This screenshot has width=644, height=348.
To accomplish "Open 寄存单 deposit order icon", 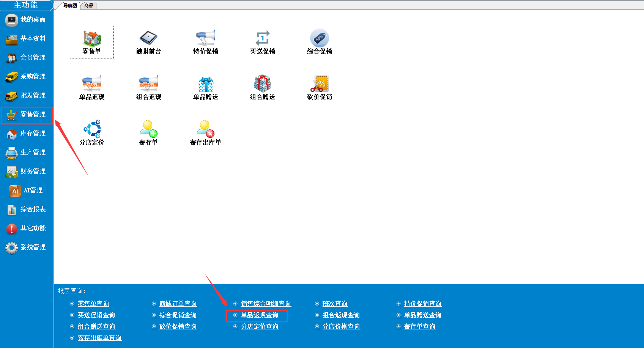I will coord(149,133).
